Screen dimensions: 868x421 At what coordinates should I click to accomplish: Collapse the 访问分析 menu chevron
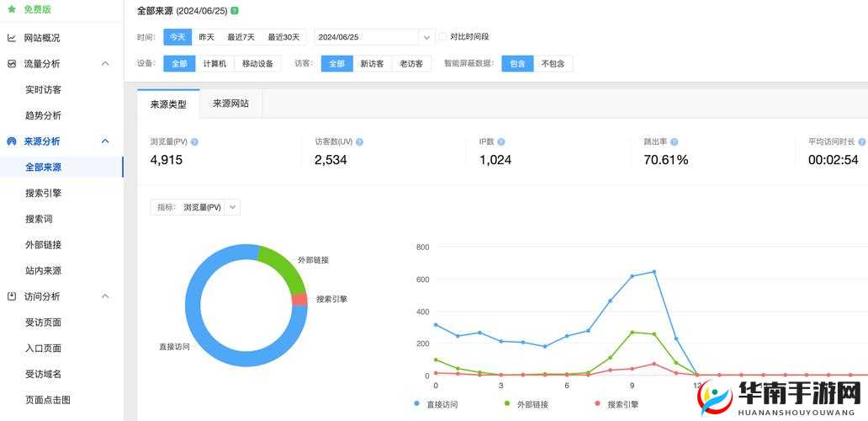click(x=105, y=296)
